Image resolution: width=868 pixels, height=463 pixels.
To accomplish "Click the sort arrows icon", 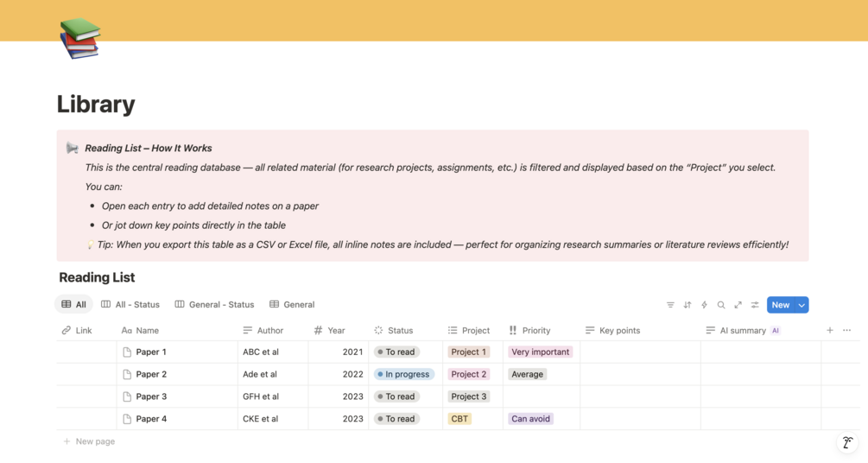I will click(687, 305).
